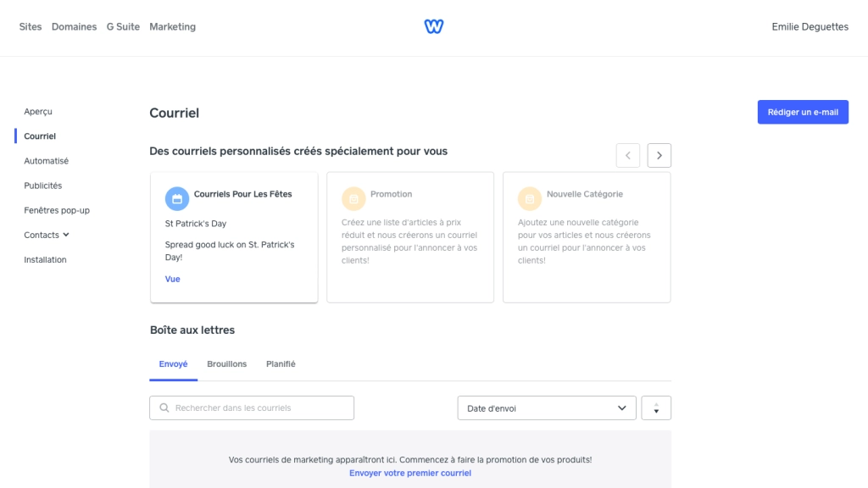Open the Emilie Deguettes account menu

point(810,26)
